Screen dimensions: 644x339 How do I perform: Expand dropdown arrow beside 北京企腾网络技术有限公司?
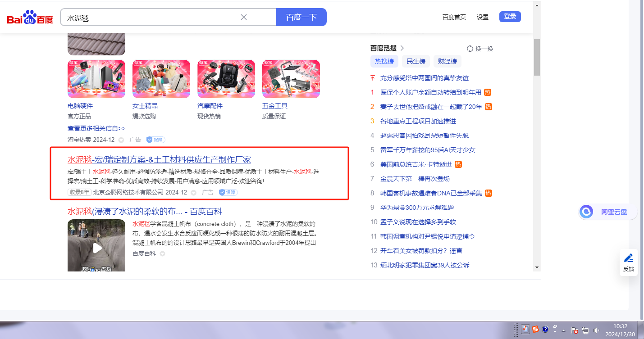[x=193, y=192]
